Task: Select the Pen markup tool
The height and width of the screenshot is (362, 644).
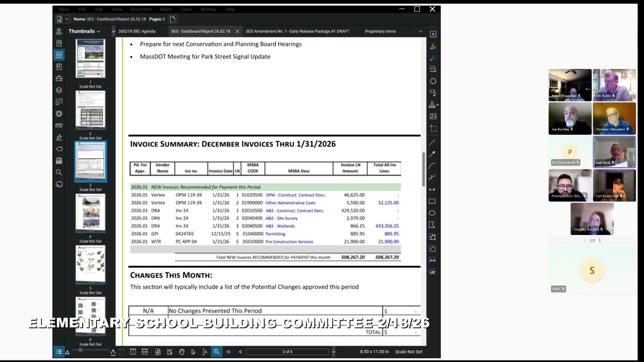Action: pyautogui.click(x=433, y=58)
